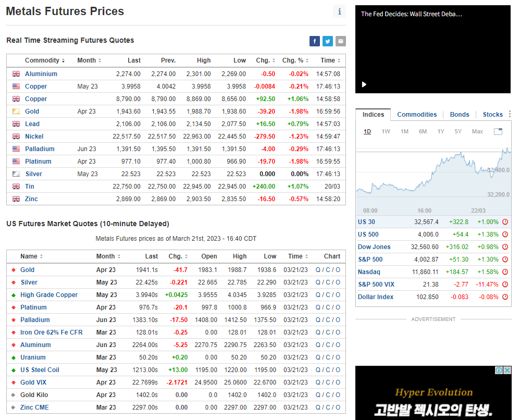This screenshot has height=420, width=520.
Task: Click the gray arrow beside Gold Kilo
Action: [13, 395]
